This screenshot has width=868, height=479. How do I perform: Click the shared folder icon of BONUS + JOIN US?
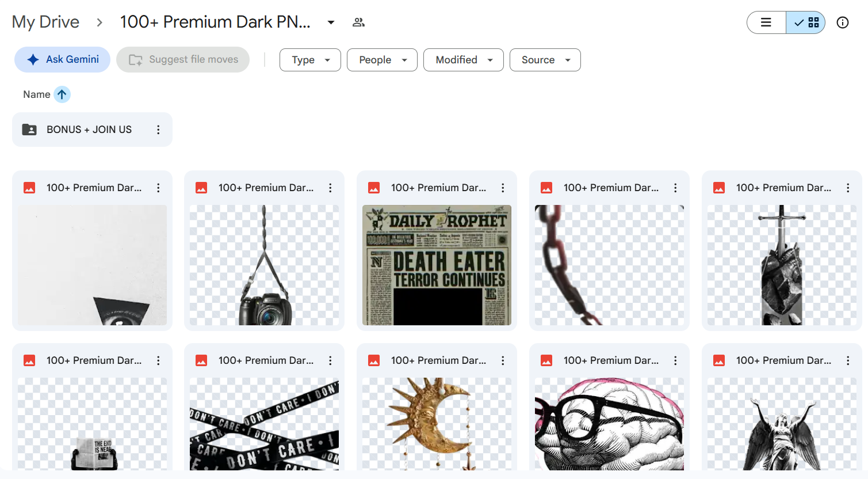click(x=29, y=130)
